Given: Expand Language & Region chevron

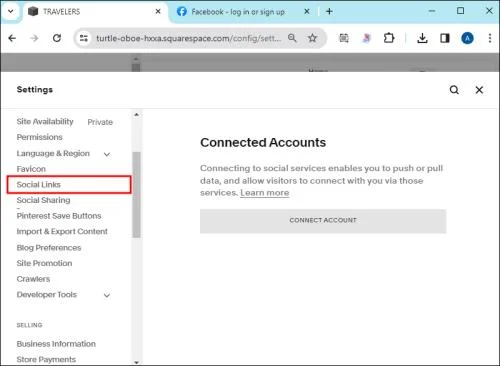Looking at the screenshot, I should (x=107, y=154).
